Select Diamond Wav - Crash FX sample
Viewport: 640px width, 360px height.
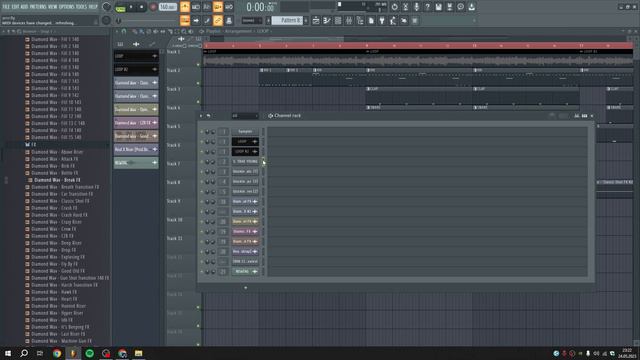[x=54, y=208]
